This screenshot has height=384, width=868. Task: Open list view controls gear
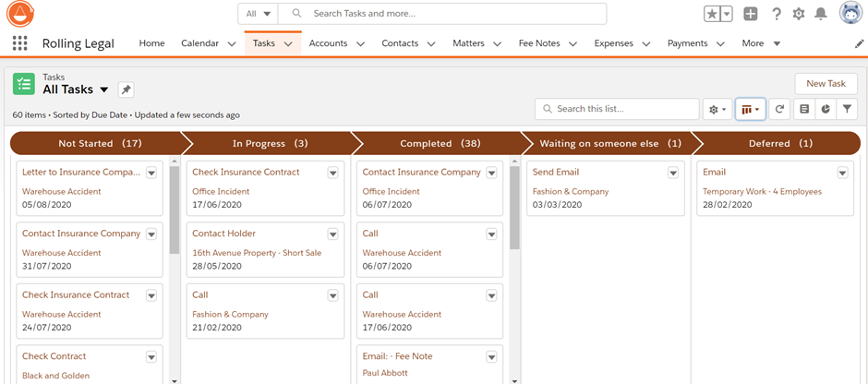pyautogui.click(x=717, y=110)
